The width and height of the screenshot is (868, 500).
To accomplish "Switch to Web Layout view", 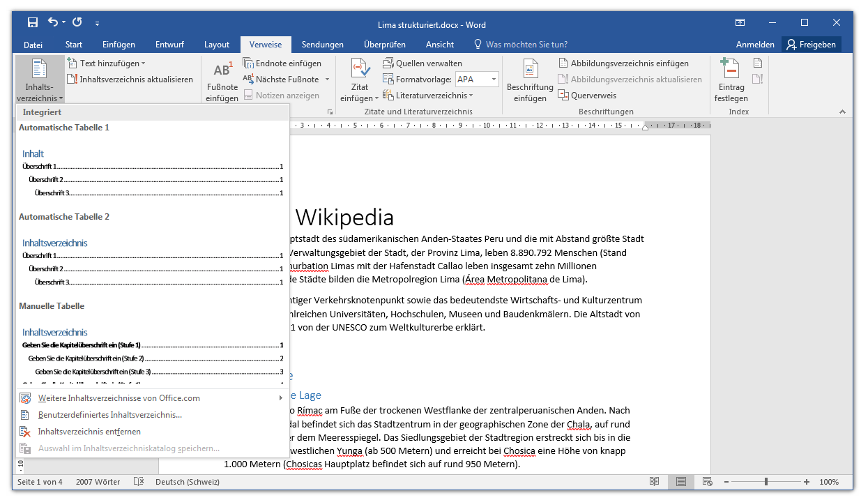I will click(x=707, y=482).
